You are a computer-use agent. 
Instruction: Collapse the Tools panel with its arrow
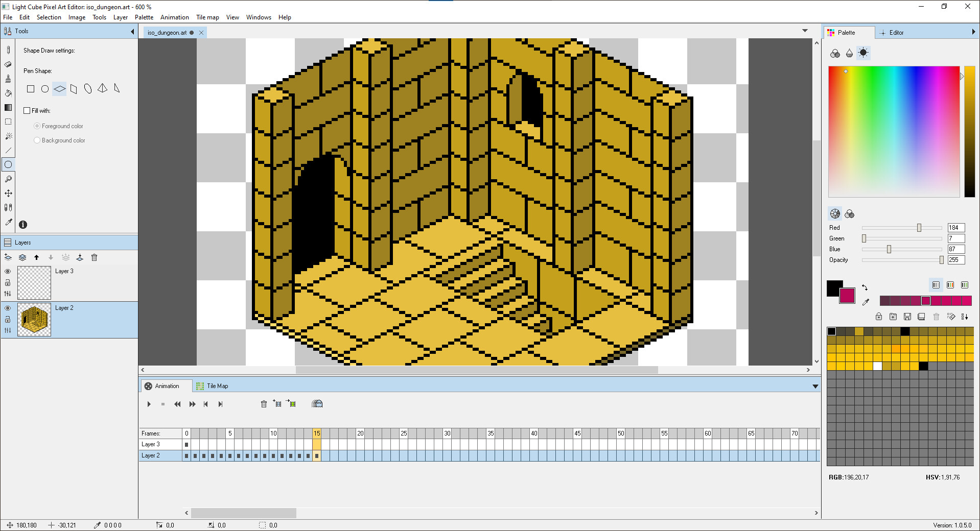(131, 31)
